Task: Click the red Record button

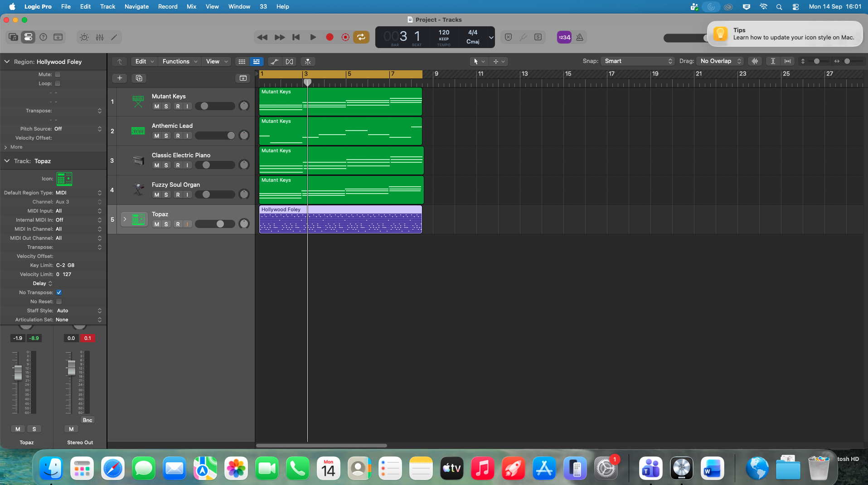Action: 330,37
